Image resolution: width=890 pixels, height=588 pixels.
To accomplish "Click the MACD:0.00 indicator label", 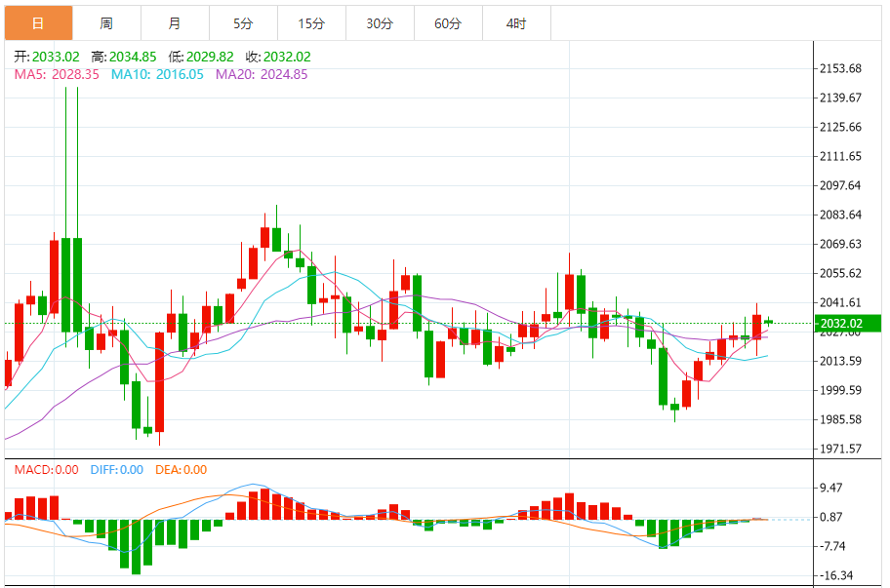I will [47, 469].
